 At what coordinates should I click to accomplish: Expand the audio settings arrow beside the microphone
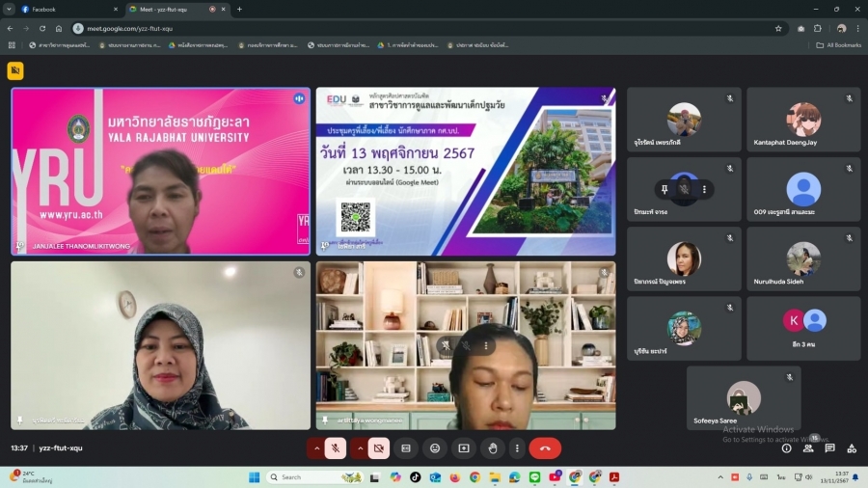(316, 448)
